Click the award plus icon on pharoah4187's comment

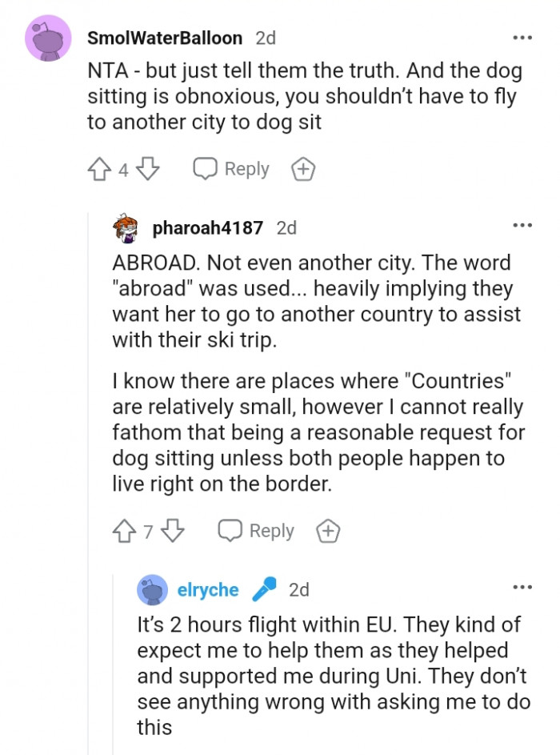(x=327, y=530)
